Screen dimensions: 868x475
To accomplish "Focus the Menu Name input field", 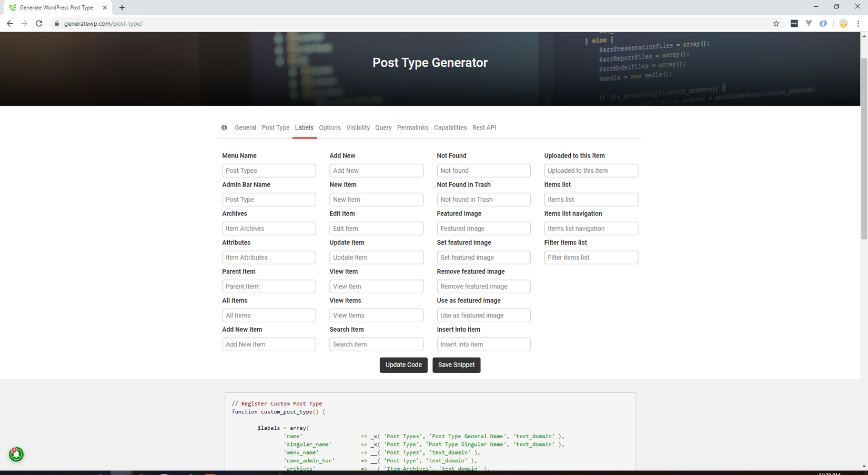I will pyautogui.click(x=269, y=171).
